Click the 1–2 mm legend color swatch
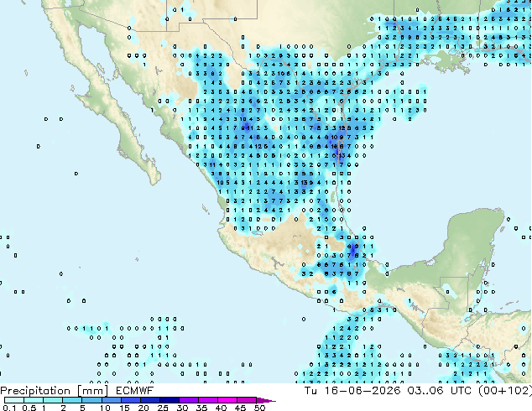This screenshot has width=532, height=411. 53,400
